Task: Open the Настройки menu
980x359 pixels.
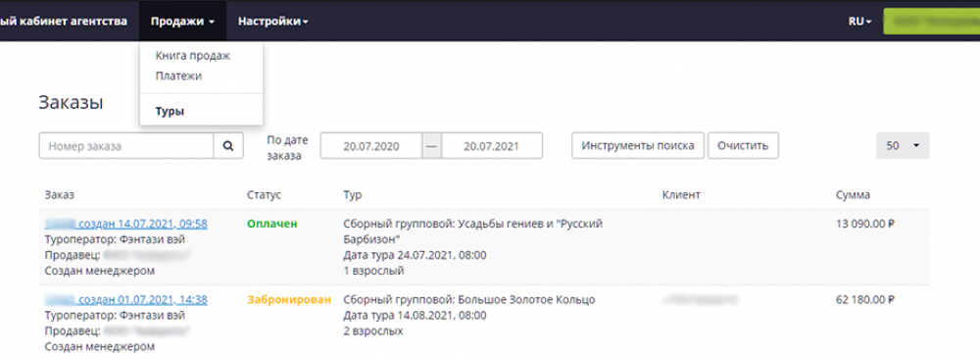Action: [273, 21]
